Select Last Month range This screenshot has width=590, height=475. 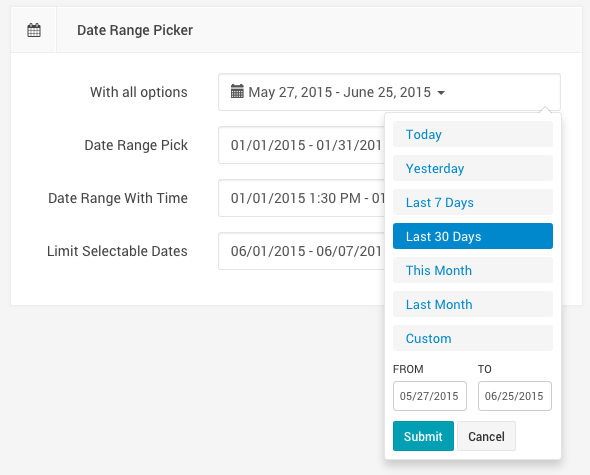(473, 304)
